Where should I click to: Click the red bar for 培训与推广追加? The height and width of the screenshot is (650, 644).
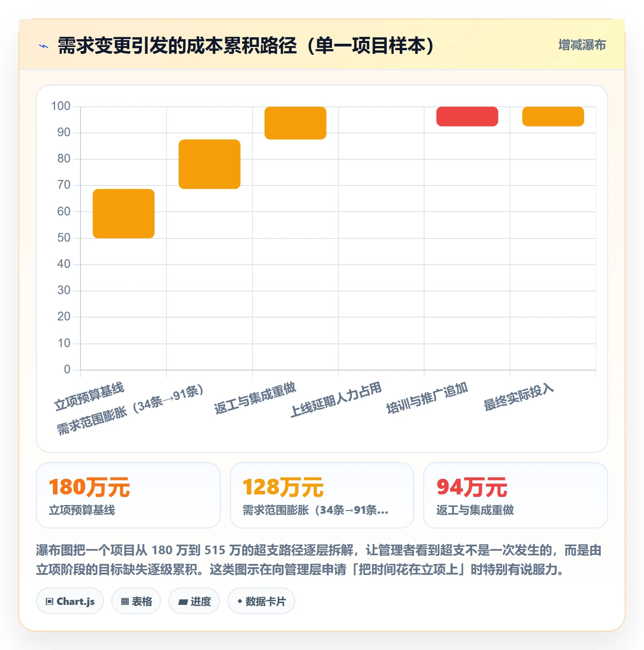click(x=467, y=116)
